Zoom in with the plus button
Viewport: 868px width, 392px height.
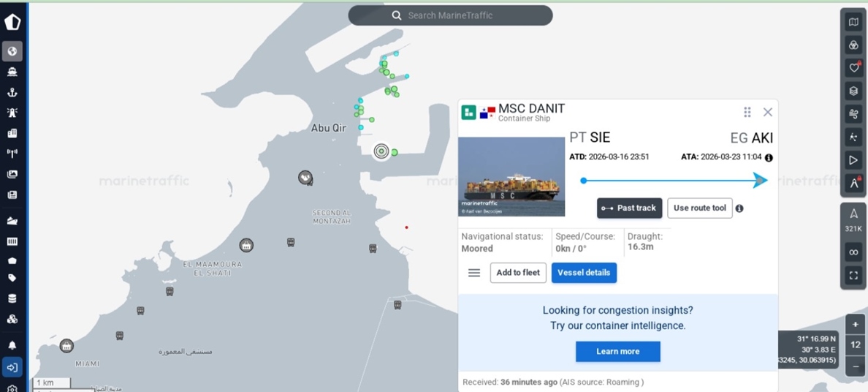click(856, 325)
